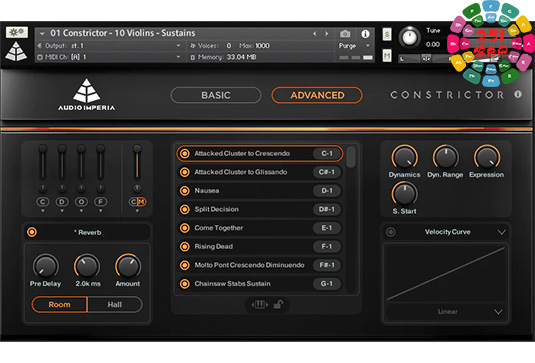Click the Audio Imperia pyramid icon in header
Viewport: 535px width, 363px height.
(16, 51)
